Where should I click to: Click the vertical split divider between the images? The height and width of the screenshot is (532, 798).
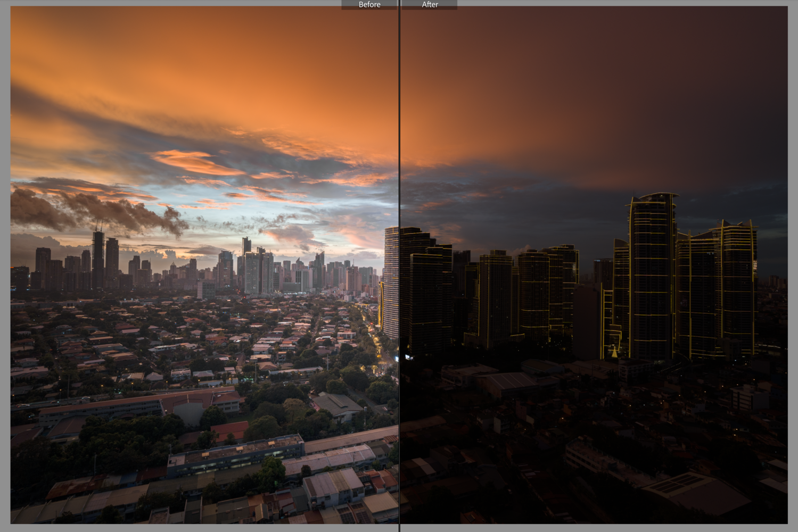tap(399, 266)
